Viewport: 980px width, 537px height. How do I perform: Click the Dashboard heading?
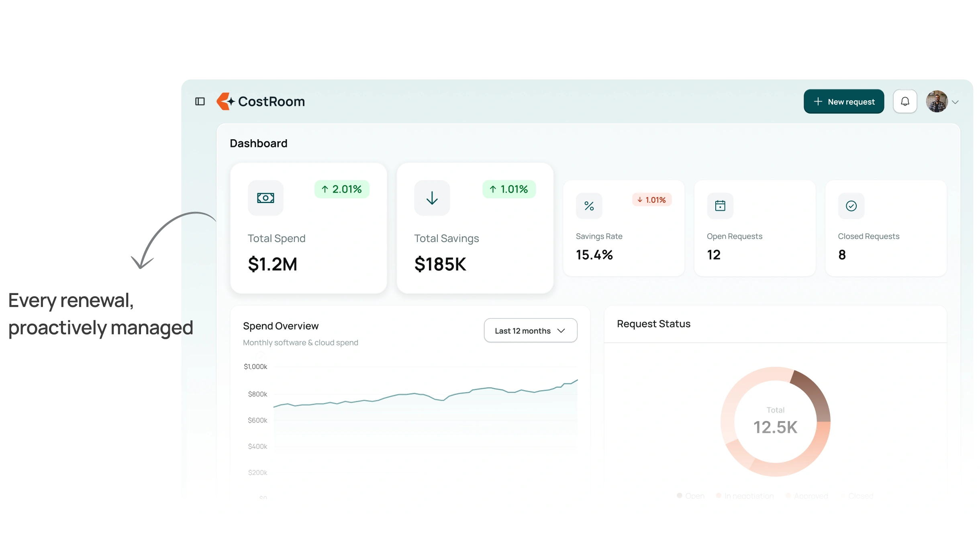tap(258, 143)
